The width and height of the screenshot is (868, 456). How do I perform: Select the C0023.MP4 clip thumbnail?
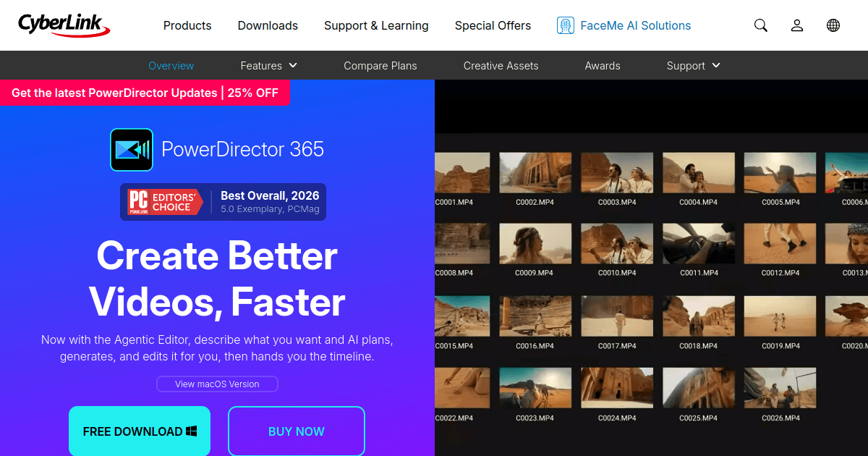coord(535,388)
